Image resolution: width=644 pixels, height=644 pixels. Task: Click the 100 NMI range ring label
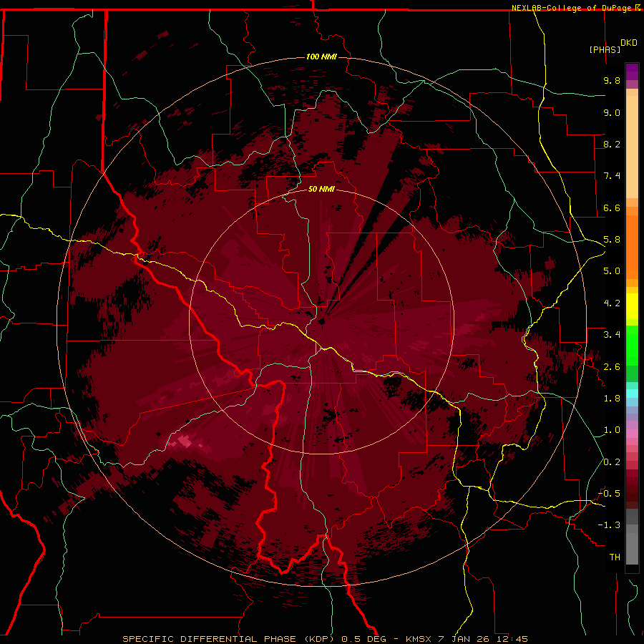(321, 57)
